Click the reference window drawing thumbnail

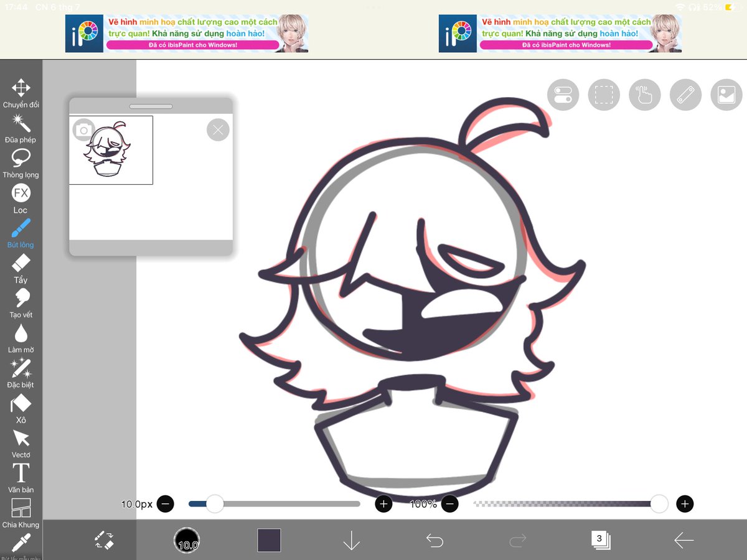coord(111,150)
